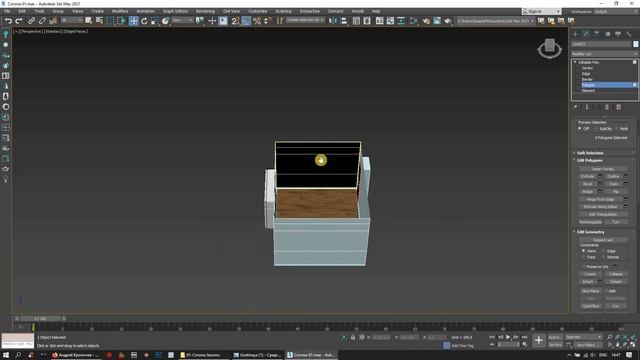This screenshot has width=640, height=360.
Task: Open the Scripting menu
Action: point(283,11)
